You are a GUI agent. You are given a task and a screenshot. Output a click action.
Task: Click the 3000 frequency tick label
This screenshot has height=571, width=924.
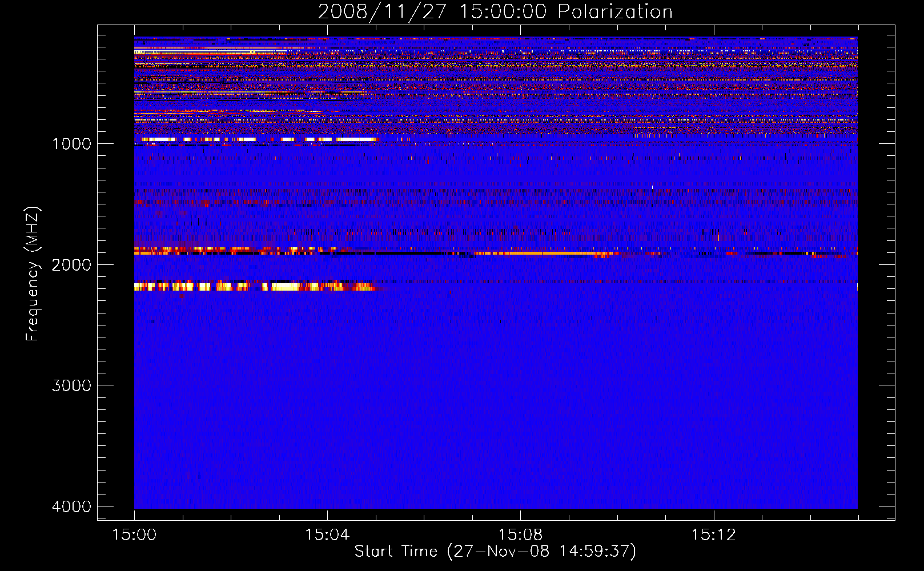pos(71,385)
